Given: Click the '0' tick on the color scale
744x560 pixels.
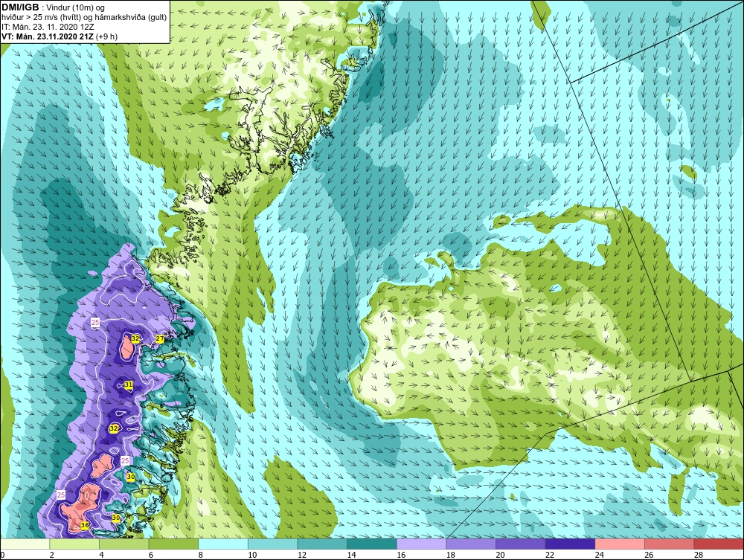Looking at the screenshot, I should pos(2,555).
